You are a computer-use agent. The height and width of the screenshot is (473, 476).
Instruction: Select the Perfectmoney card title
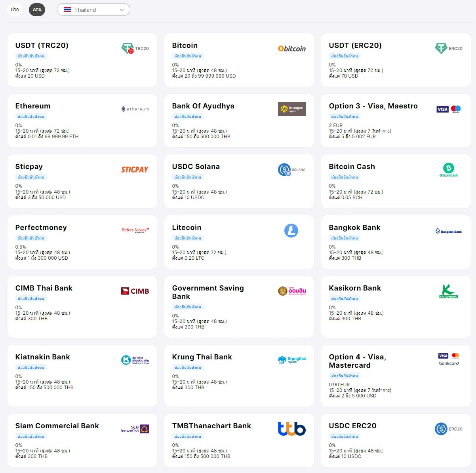tap(41, 228)
